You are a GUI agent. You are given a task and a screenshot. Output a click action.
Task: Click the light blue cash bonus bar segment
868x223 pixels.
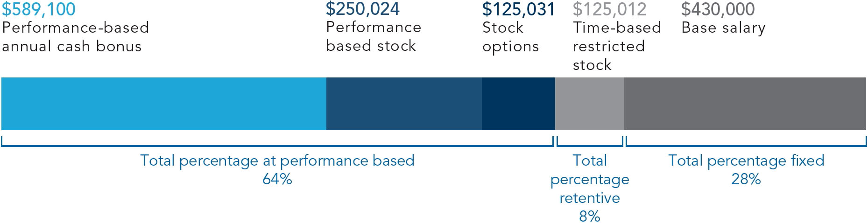(x=163, y=104)
